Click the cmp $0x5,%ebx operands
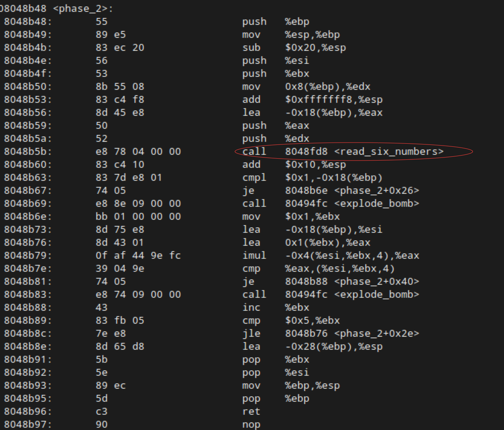This screenshot has height=430, width=504. (312, 320)
